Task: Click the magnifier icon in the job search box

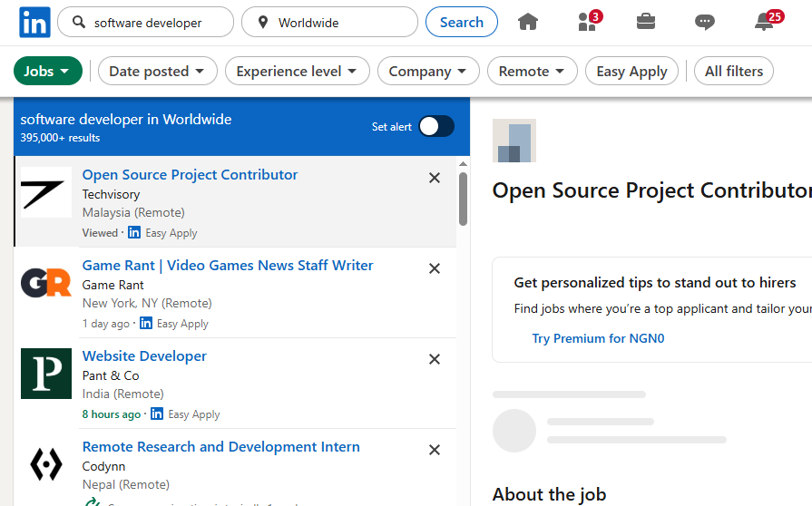Action: click(x=79, y=23)
